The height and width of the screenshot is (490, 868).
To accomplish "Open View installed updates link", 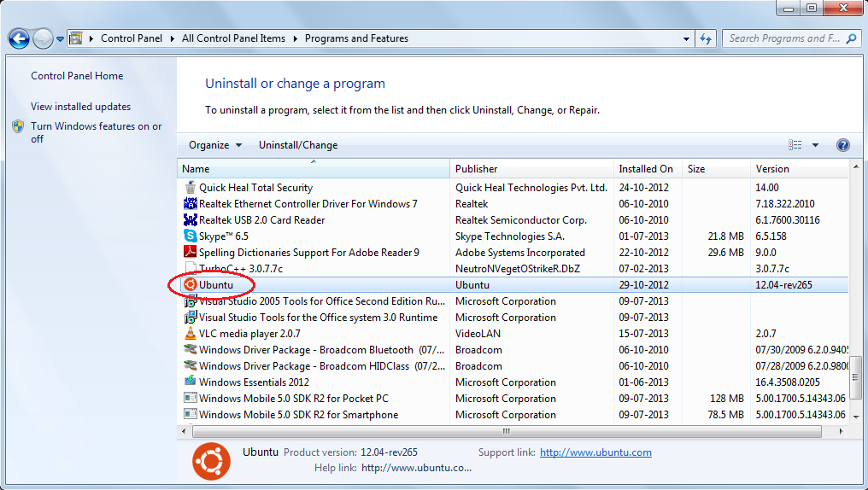I will 81,106.
